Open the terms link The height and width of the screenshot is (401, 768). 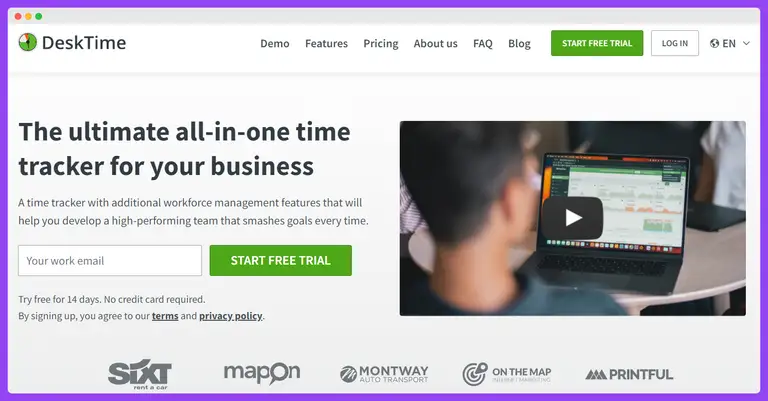165,316
